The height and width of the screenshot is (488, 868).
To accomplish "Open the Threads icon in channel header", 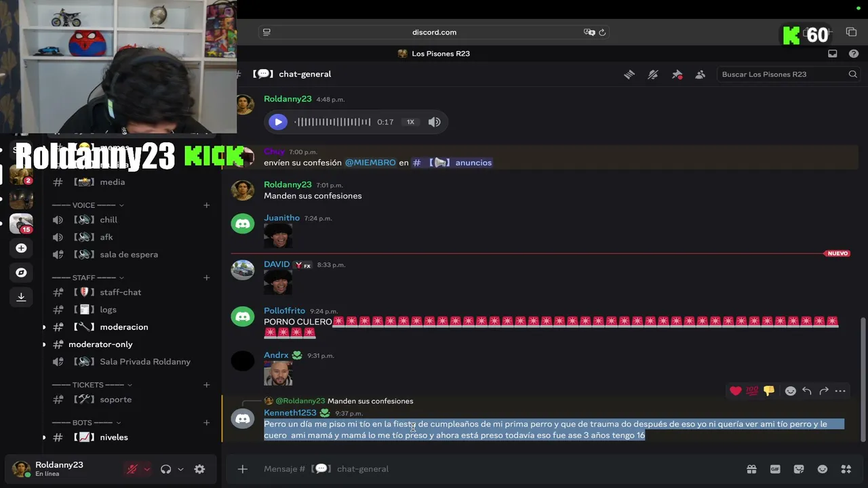I will [629, 75].
